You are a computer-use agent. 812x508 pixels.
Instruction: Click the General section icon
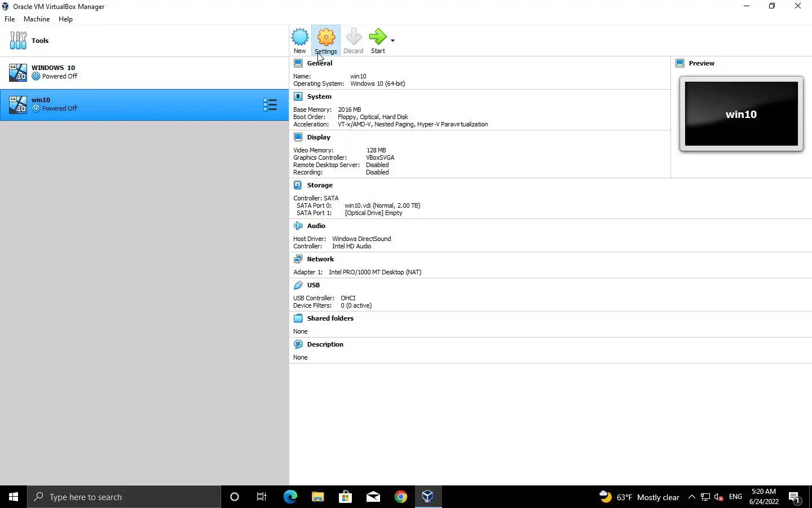point(298,63)
